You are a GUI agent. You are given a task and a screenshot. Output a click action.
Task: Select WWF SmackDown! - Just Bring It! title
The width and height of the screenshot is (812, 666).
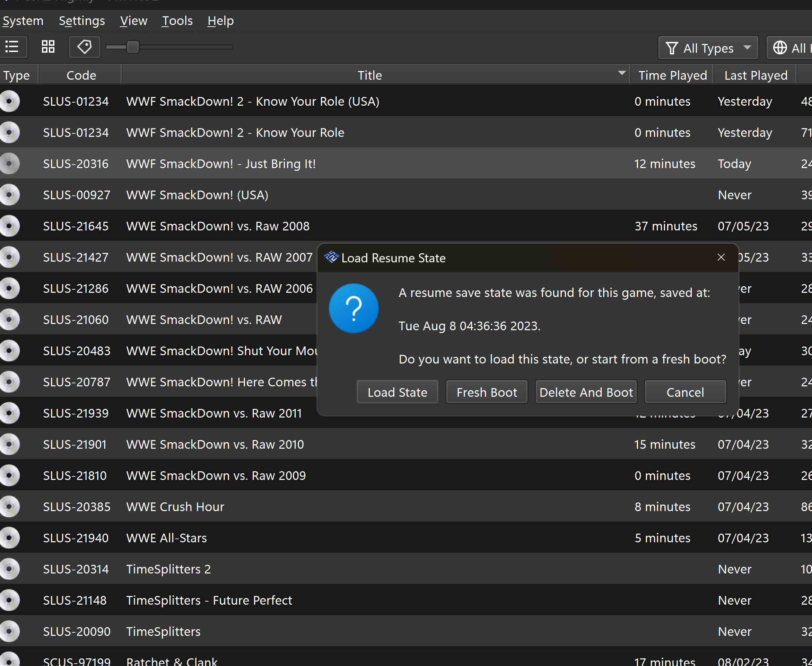coord(221,164)
